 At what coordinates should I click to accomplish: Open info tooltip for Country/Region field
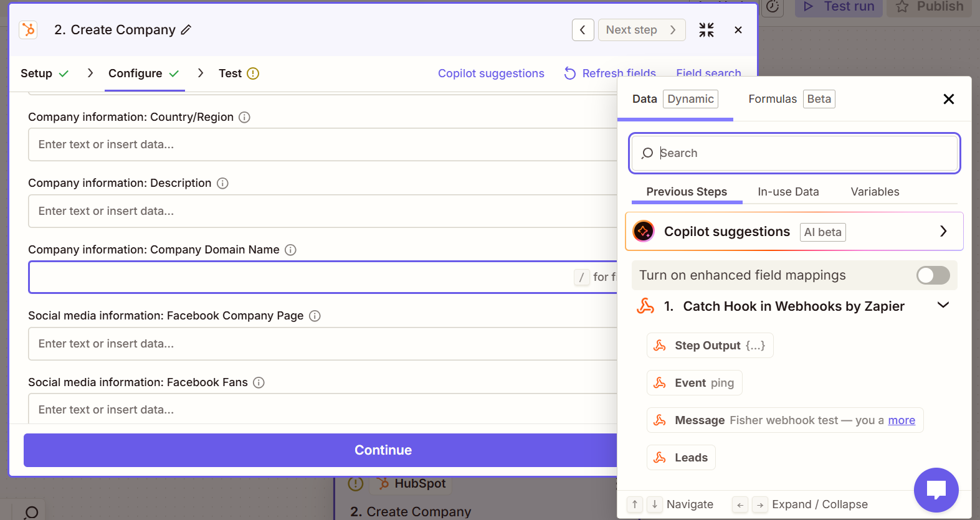(x=245, y=117)
